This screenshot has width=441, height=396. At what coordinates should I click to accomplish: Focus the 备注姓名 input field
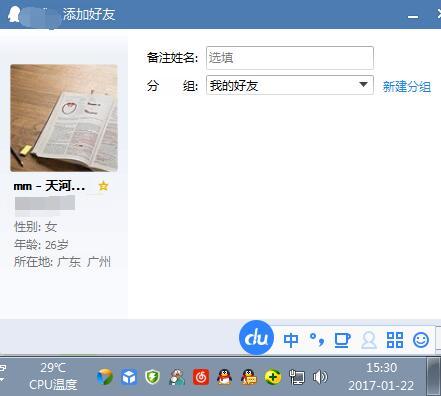coord(290,58)
